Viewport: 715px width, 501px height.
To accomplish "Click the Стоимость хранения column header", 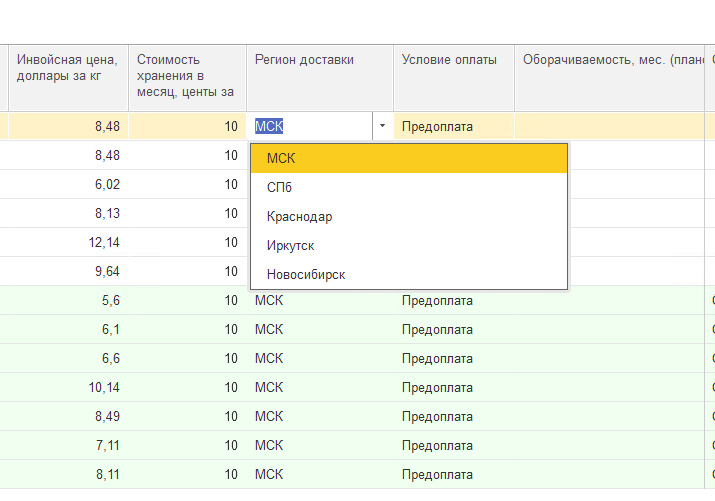I will coord(187,77).
